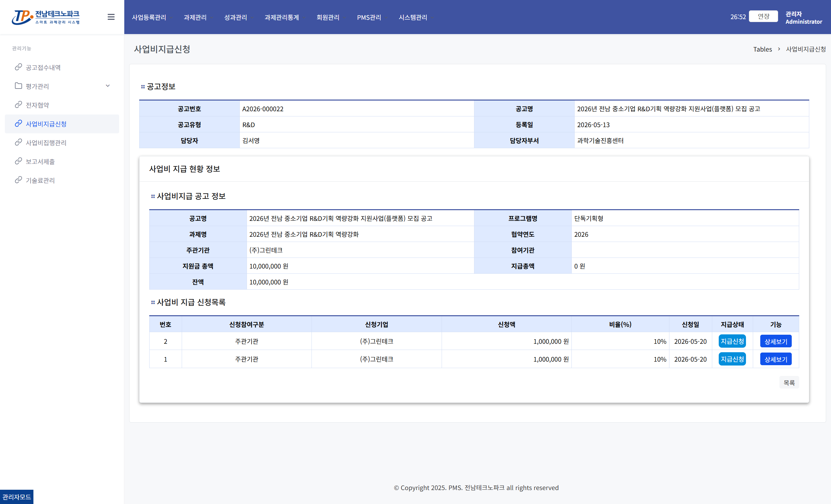Click the hamburger menu icon
The height and width of the screenshot is (504, 831).
coord(111,17)
